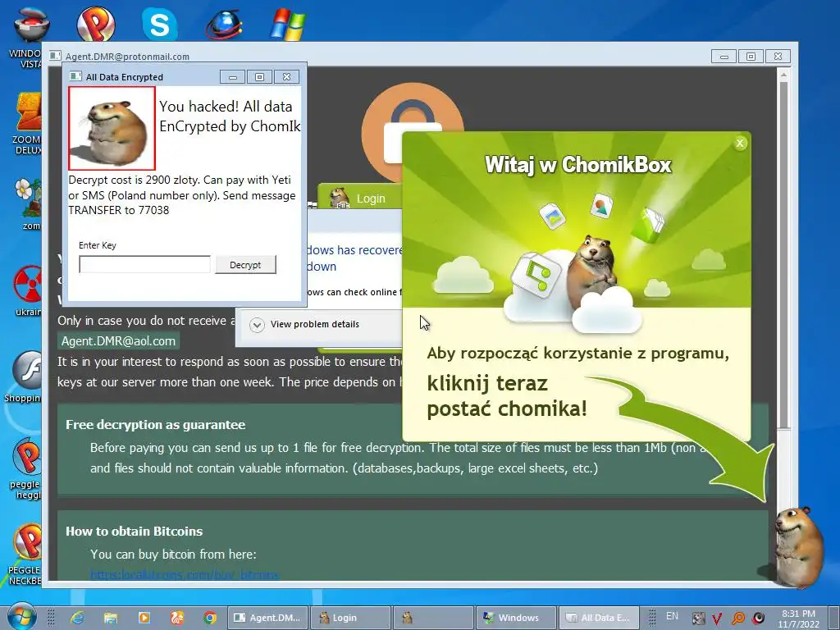Open the Peggle 'P' desktop icon at top
The height and width of the screenshot is (630, 840).
coord(95,24)
